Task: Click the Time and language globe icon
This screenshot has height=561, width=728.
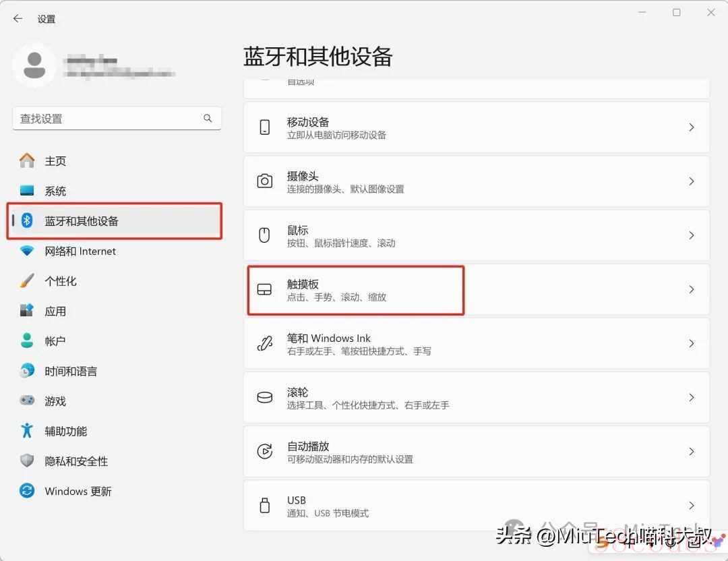Action: click(x=27, y=371)
